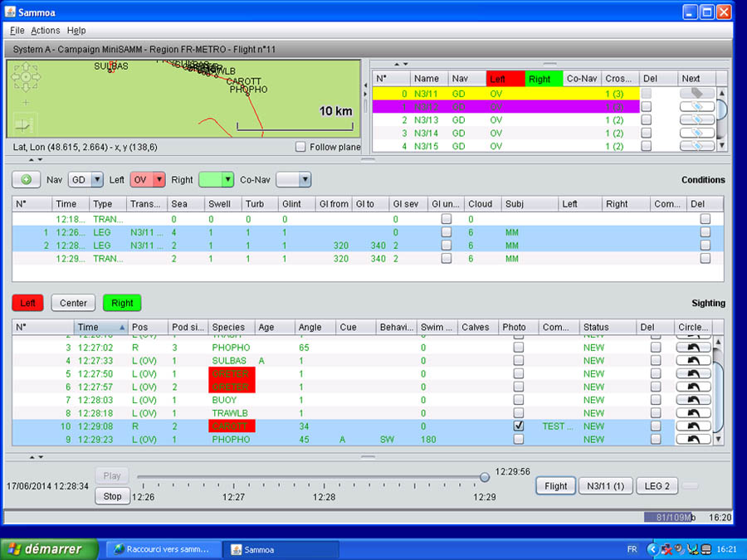Open the green Right observer dropdown
Image resolution: width=747 pixels, height=560 pixels.
(216, 179)
